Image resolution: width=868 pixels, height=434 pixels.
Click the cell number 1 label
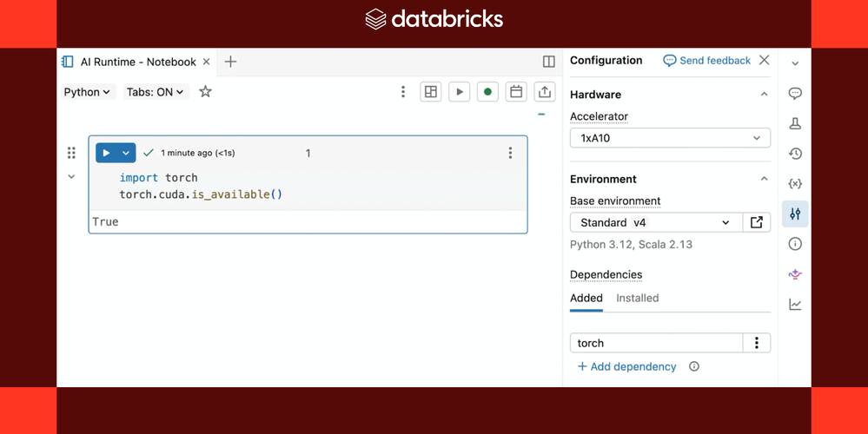point(308,153)
